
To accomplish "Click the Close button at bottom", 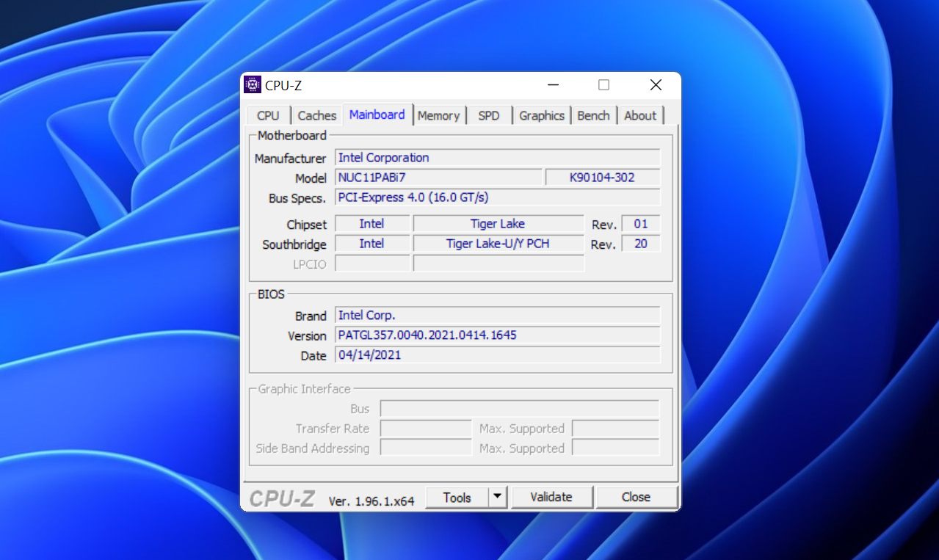I will 636,497.
